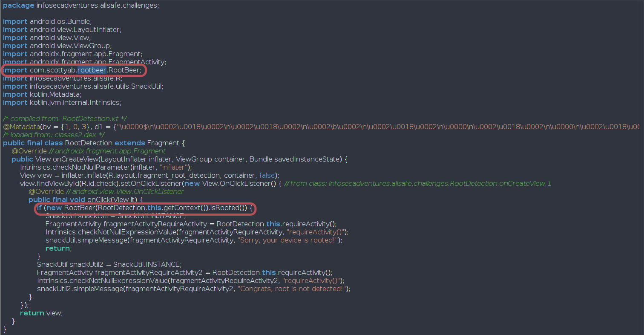This screenshot has height=335, width=644.
Task: Select the "Congrats, root is not detected!" string
Action: tap(293, 289)
